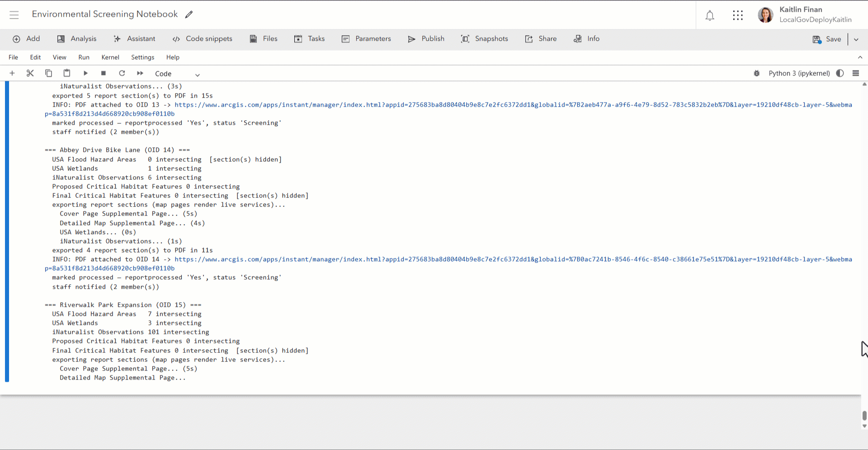
Task: Open the app launcher grid
Action: [x=738, y=15]
